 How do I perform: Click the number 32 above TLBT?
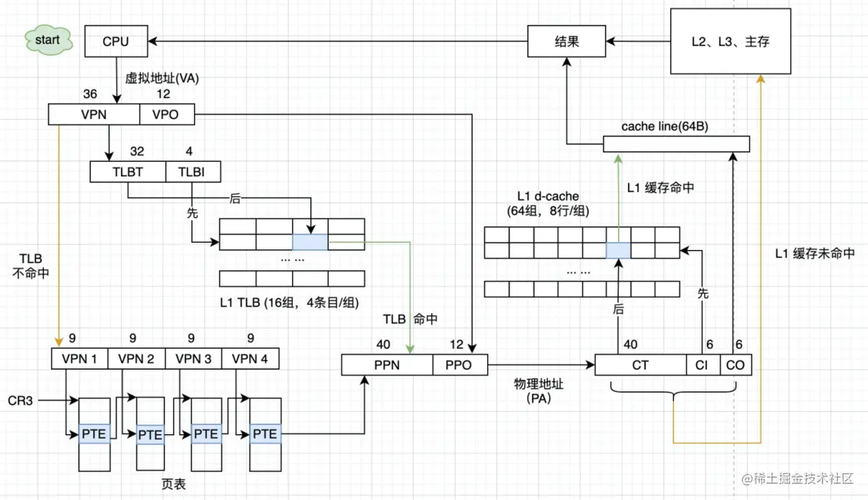pyautogui.click(x=136, y=151)
